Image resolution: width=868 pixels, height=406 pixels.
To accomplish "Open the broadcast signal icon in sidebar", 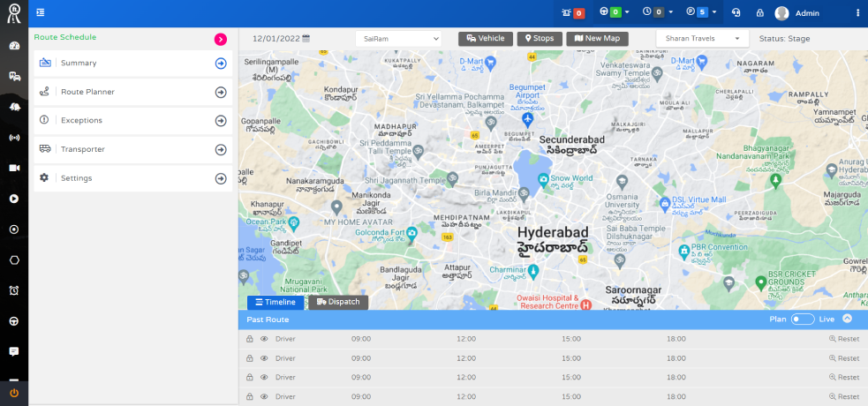I will coord(14,137).
